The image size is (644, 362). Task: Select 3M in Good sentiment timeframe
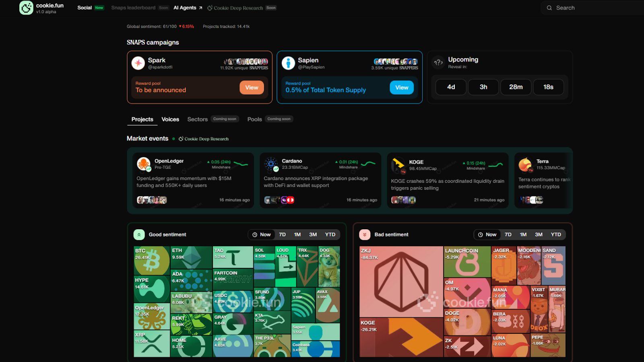click(x=313, y=234)
